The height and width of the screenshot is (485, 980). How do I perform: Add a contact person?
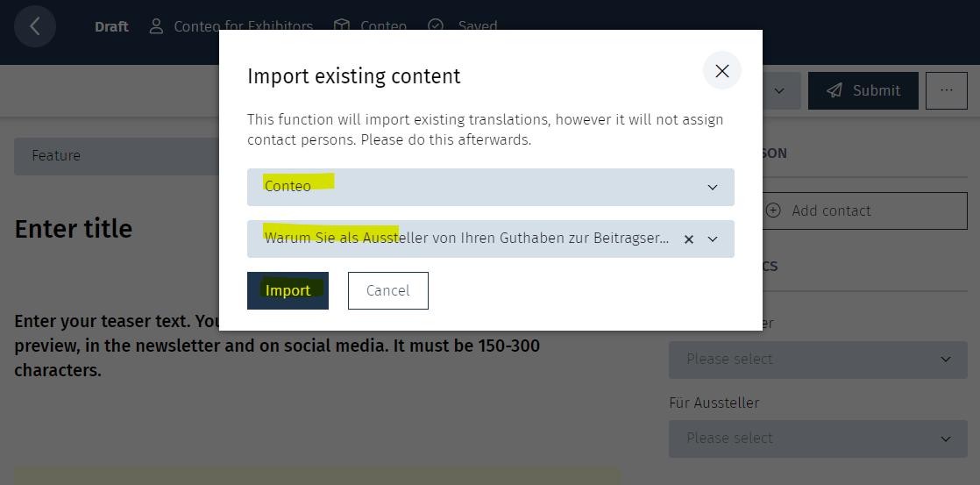tap(865, 210)
